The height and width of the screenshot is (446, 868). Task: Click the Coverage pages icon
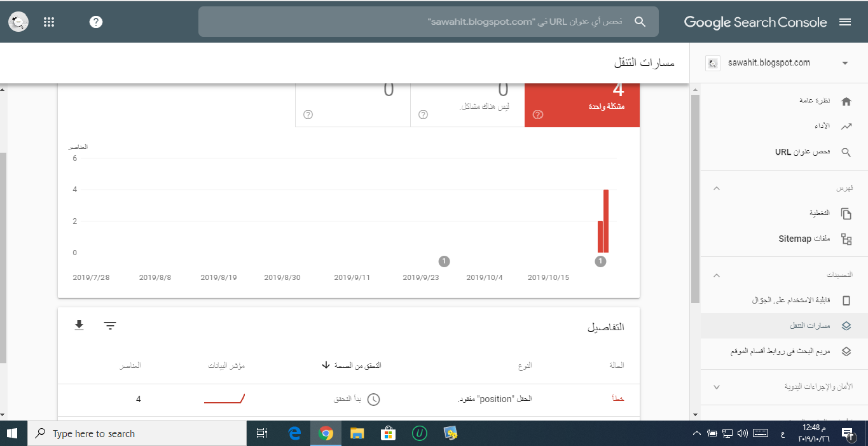click(846, 214)
